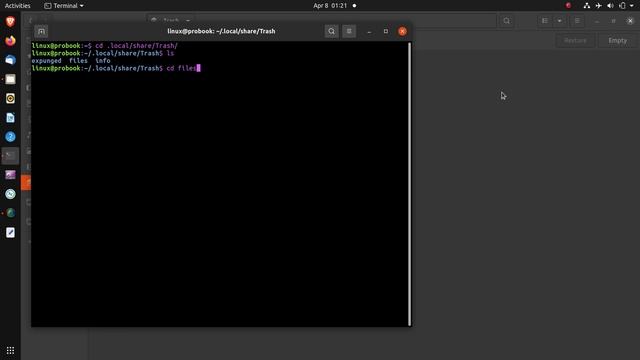Click the 'expunged' text in terminal output
The height and width of the screenshot is (360, 640).
tap(47, 60)
